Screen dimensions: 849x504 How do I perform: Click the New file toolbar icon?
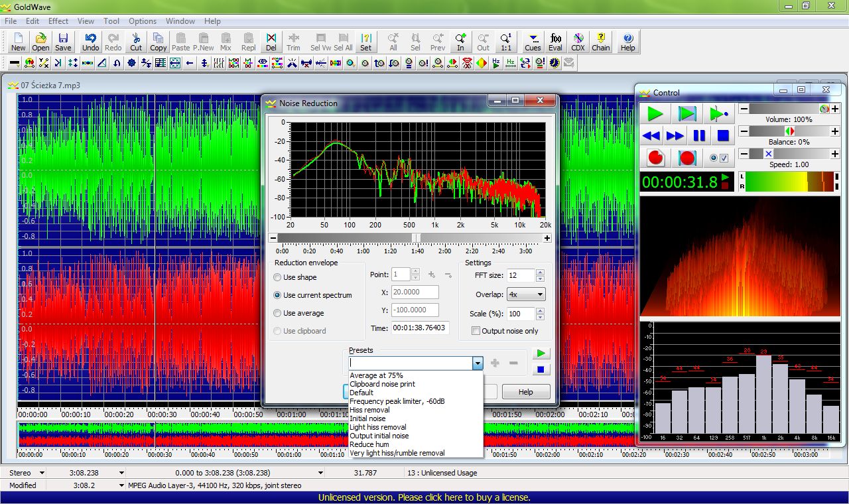click(x=19, y=42)
